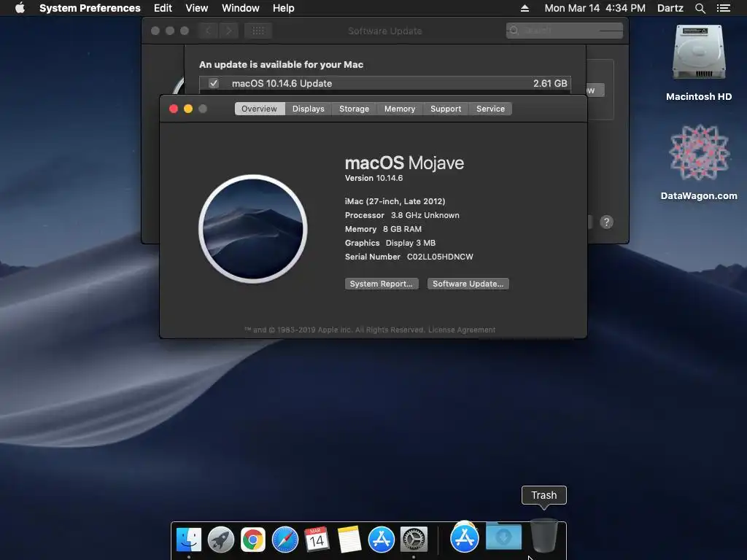Open the Downloads folder in Dock

[x=503, y=537]
